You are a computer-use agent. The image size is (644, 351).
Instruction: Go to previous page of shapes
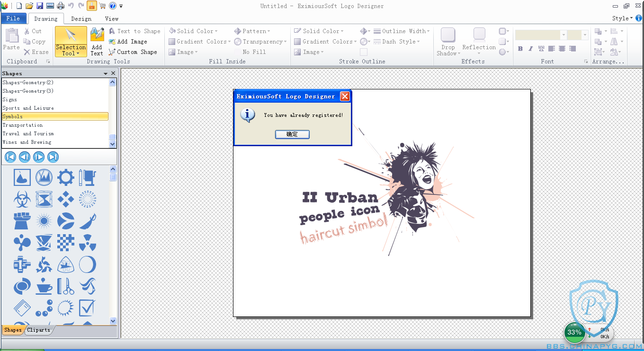[25, 157]
